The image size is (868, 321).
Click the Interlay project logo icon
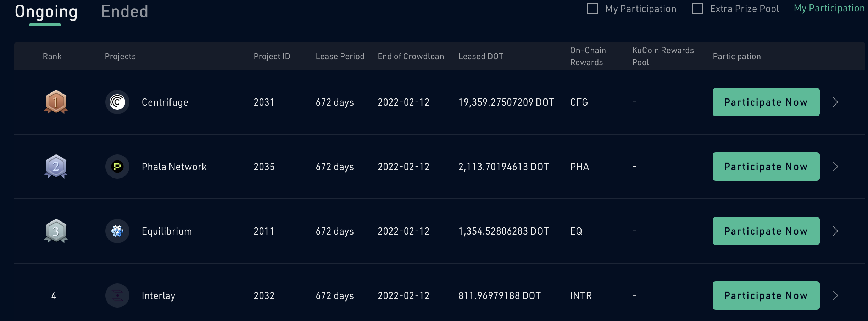click(x=117, y=295)
